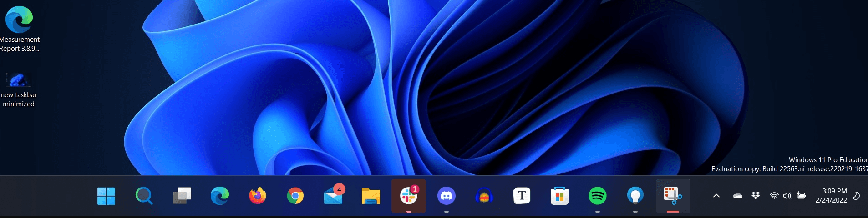The image size is (868, 218).
Task: Open the volume speaker control
Action: (x=787, y=196)
